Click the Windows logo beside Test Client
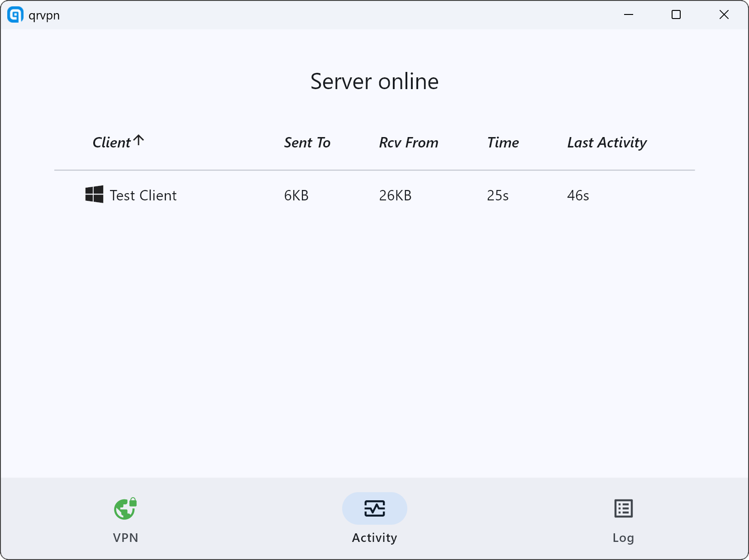The height and width of the screenshot is (560, 749). (94, 195)
